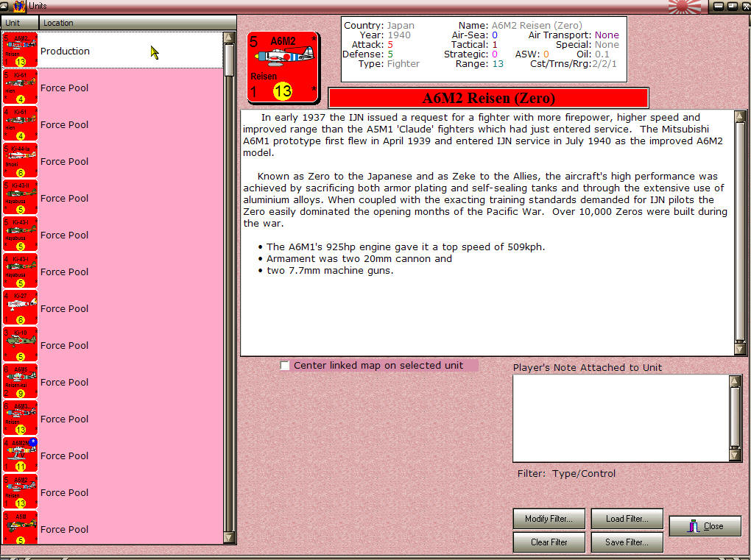
Task: Click the Type: Fighter stat text
Action: pos(389,64)
